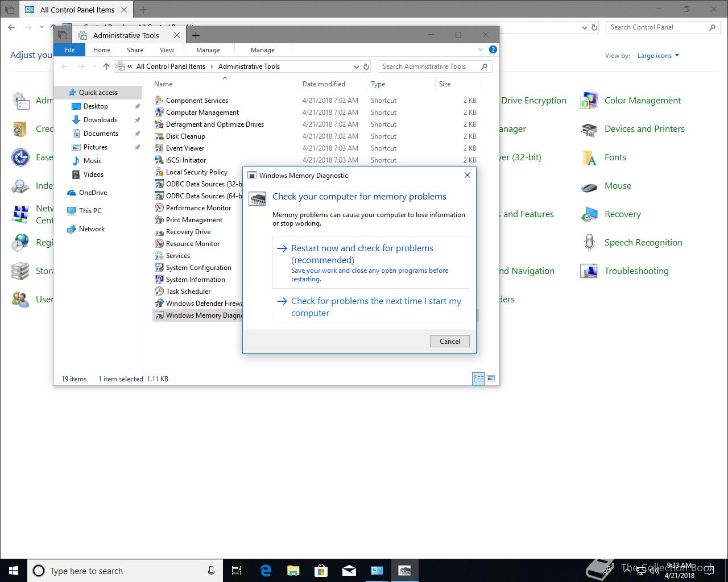Open Speech Recognition in Control Panel

point(631,243)
